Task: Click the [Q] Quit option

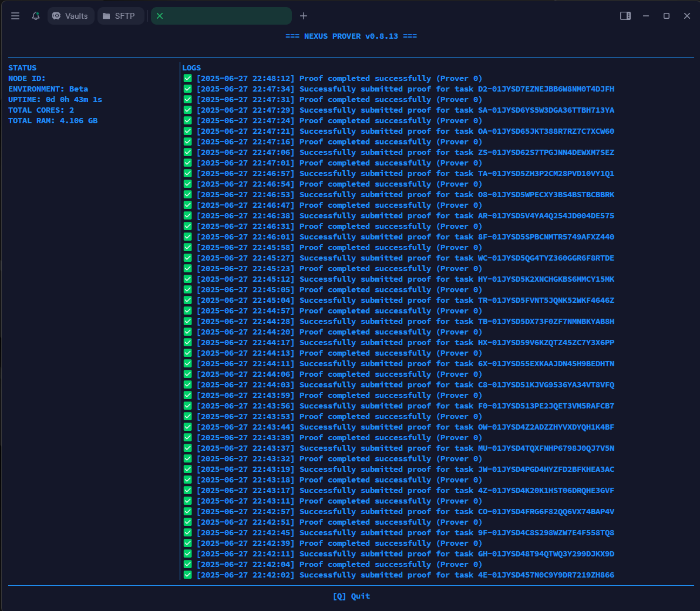Action: pyautogui.click(x=351, y=596)
